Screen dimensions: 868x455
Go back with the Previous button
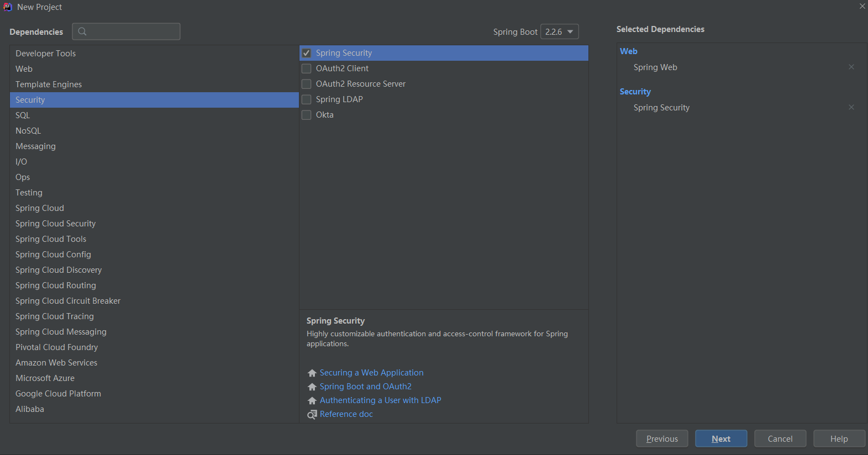pos(662,438)
